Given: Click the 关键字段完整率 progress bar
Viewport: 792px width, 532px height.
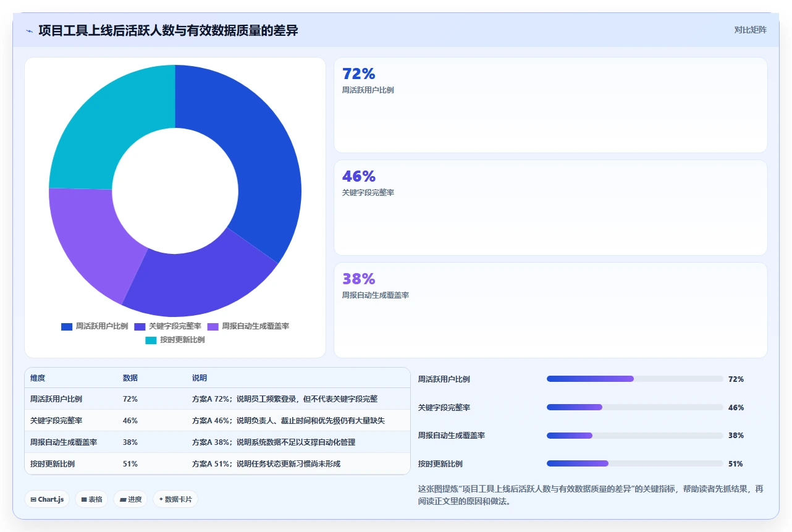Looking at the screenshot, I should [x=635, y=407].
